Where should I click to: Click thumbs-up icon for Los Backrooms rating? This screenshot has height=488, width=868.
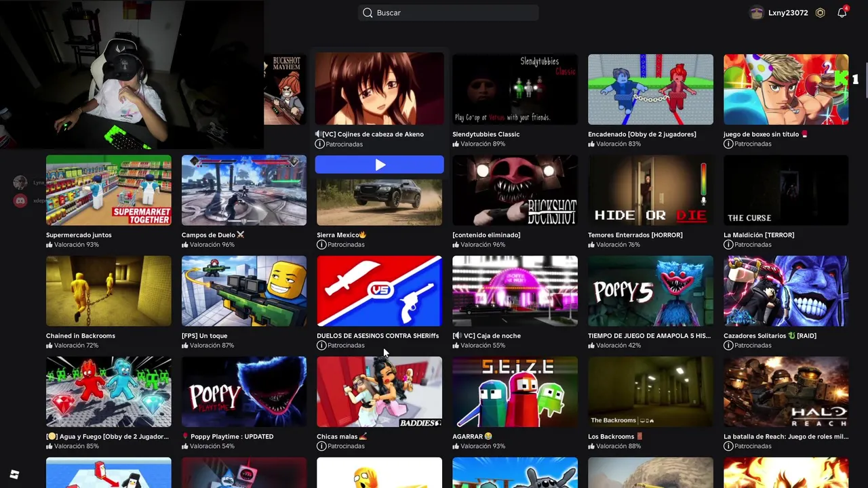(591, 447)
